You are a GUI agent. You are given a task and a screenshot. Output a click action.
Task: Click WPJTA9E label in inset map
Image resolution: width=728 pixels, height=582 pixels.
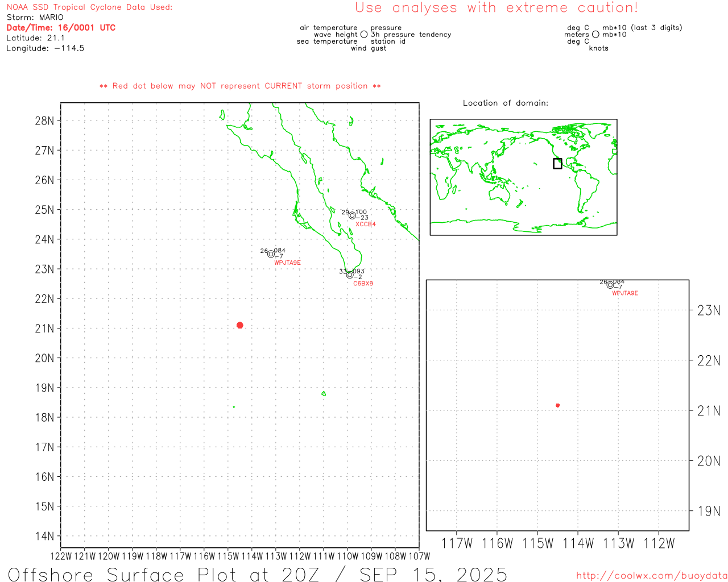click(x=625, y=293)
